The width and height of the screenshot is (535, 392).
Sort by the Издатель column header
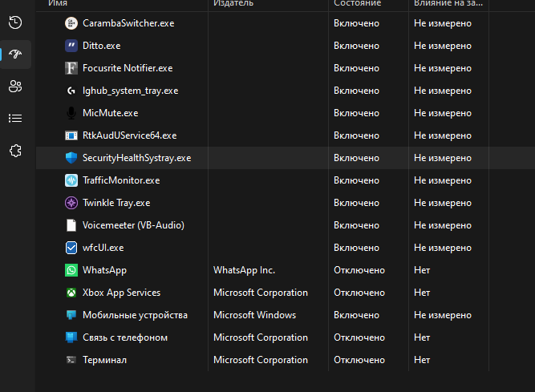(x=233, y=4)
